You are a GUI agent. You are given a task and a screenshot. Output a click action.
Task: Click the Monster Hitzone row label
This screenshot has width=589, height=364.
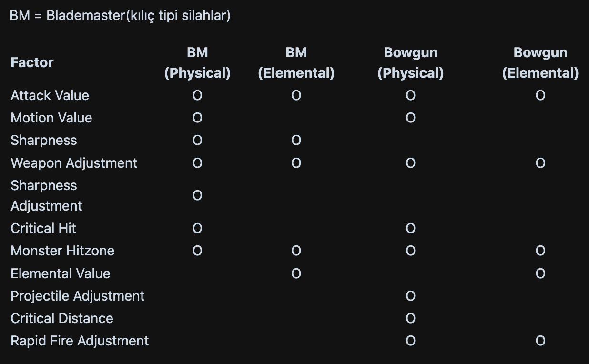[x=62, y=251]
